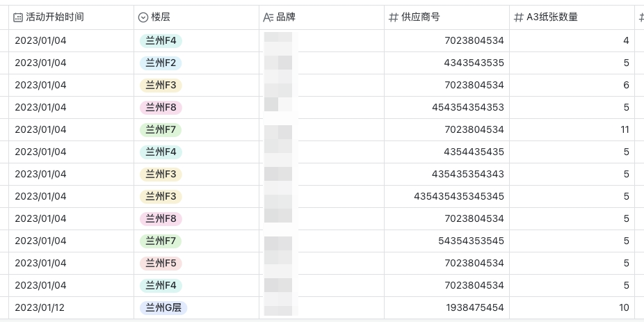The height and width of the screenshot is (322, 644).
Task: Click the number icon beside 供应商号
Action: click(x=394, y=17)
